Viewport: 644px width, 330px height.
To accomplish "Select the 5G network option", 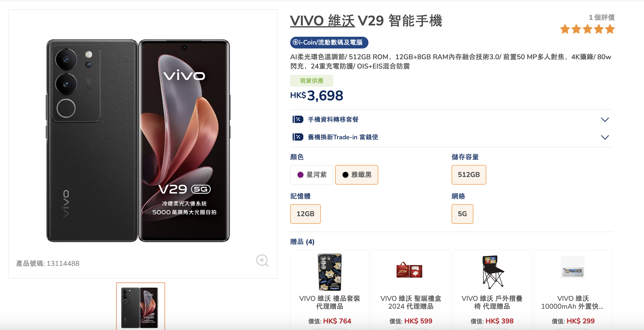I will click(x=462, y=214).
